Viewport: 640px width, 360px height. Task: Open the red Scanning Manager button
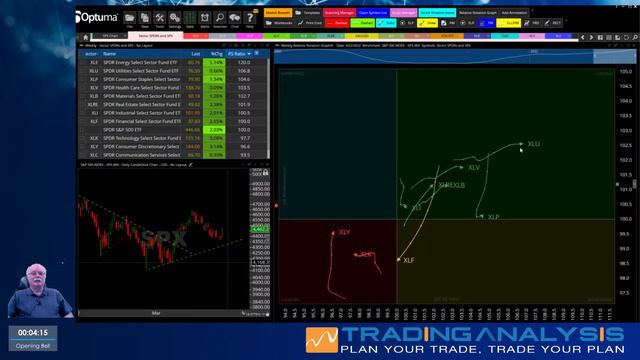pyautogui.click(x=339, y=13)
